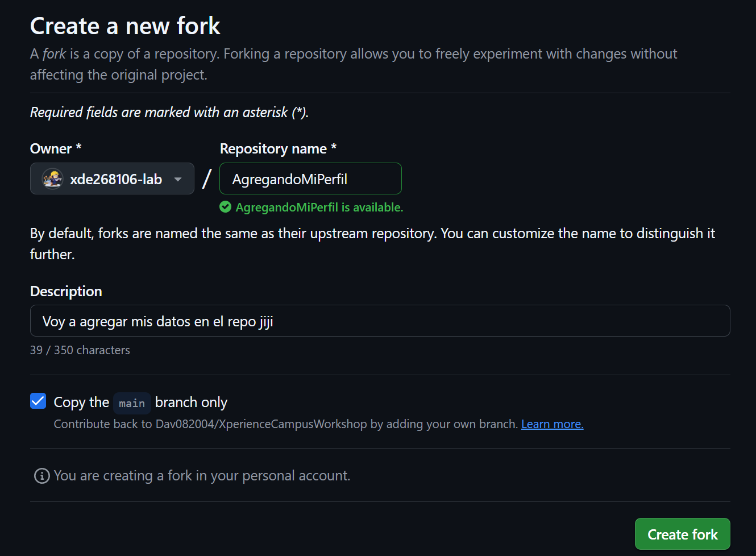Screen dimensions: 756x556
Task: Click the caret to change the fork owner
Action: (177, 178)
